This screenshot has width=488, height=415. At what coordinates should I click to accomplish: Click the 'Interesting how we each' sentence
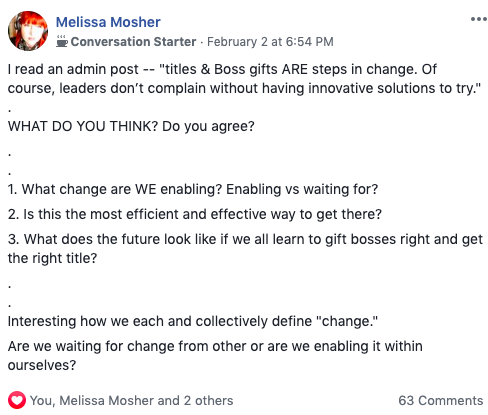coord(193,321)
